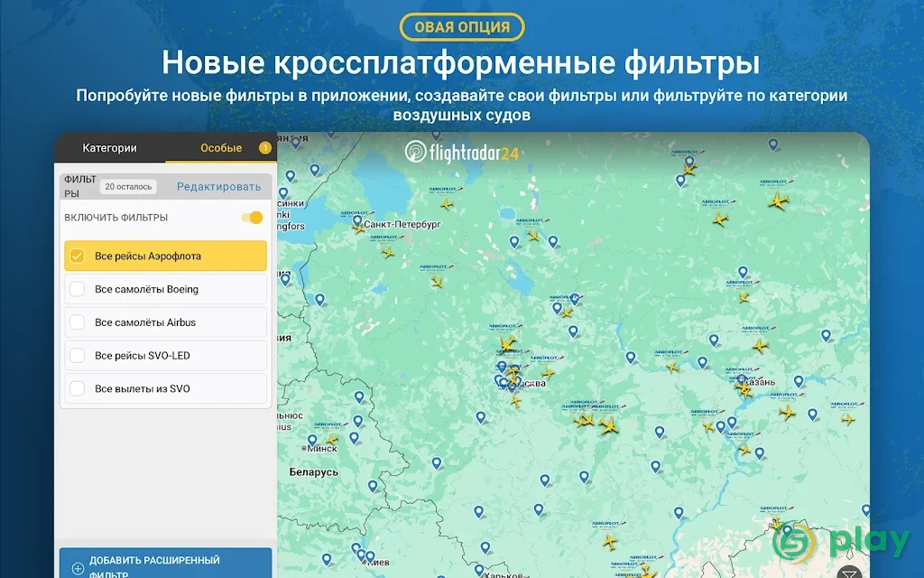The height and width of the screenshot is (578, 924).
Task: Select the Aeroflot plane next to Минск
Action: point(332,440)
